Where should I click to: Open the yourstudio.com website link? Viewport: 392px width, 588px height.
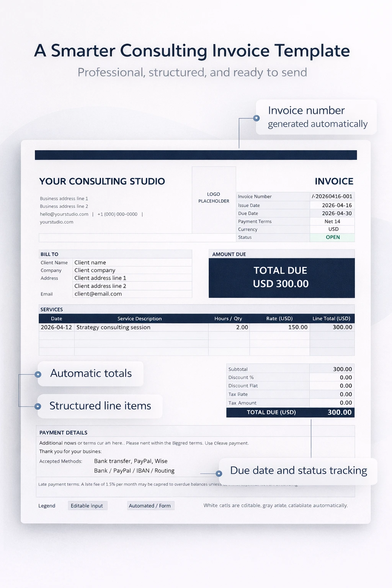point(57,222)
